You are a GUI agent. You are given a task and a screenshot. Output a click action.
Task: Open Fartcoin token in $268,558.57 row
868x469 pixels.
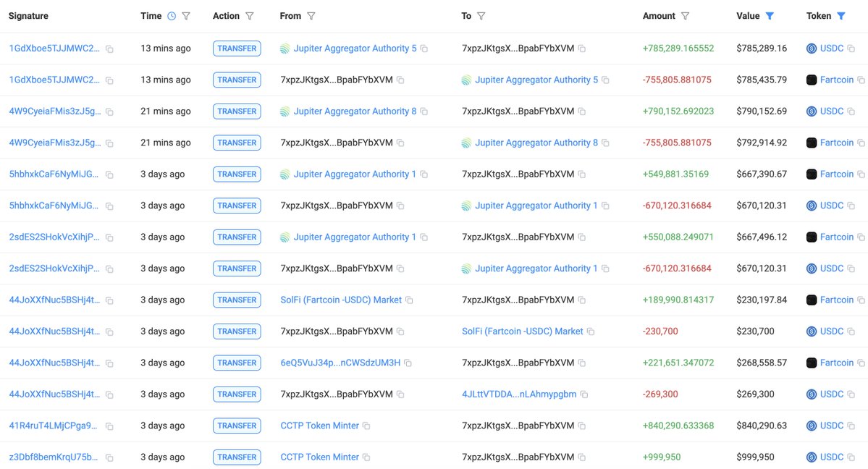coord(836,363)
